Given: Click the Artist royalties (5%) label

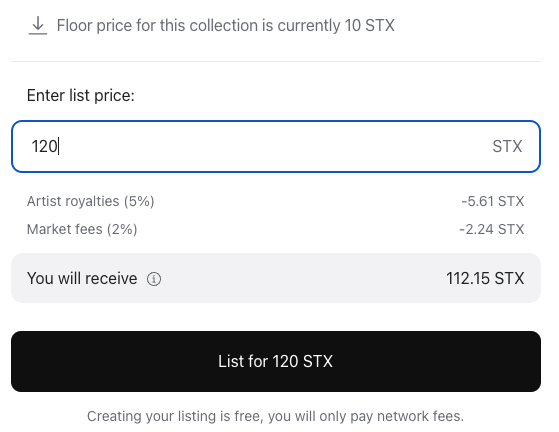Looking at the screenshot, I should coord(91,201).
